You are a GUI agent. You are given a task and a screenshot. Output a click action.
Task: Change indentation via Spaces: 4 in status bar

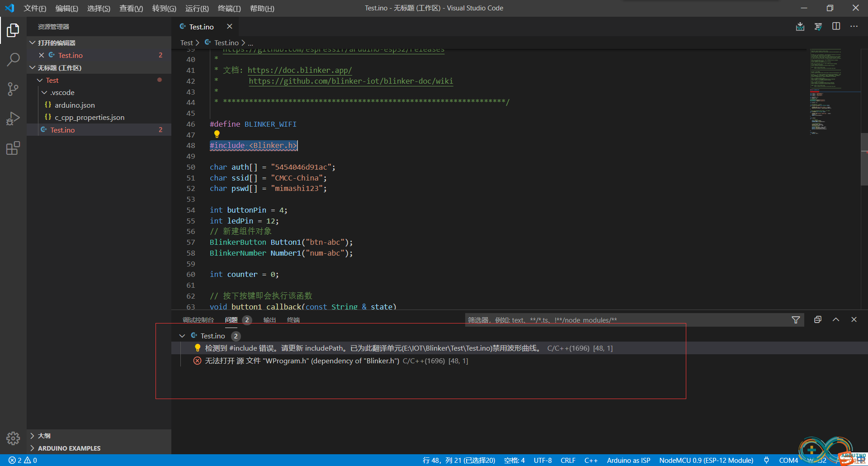pos(514,460)
